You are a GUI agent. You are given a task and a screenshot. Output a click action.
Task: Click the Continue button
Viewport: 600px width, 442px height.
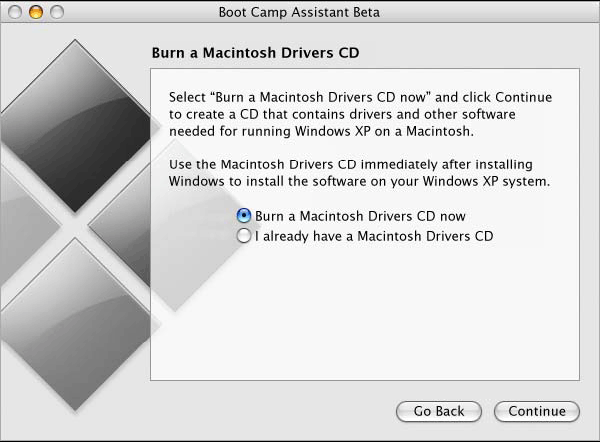pos(536,411)
